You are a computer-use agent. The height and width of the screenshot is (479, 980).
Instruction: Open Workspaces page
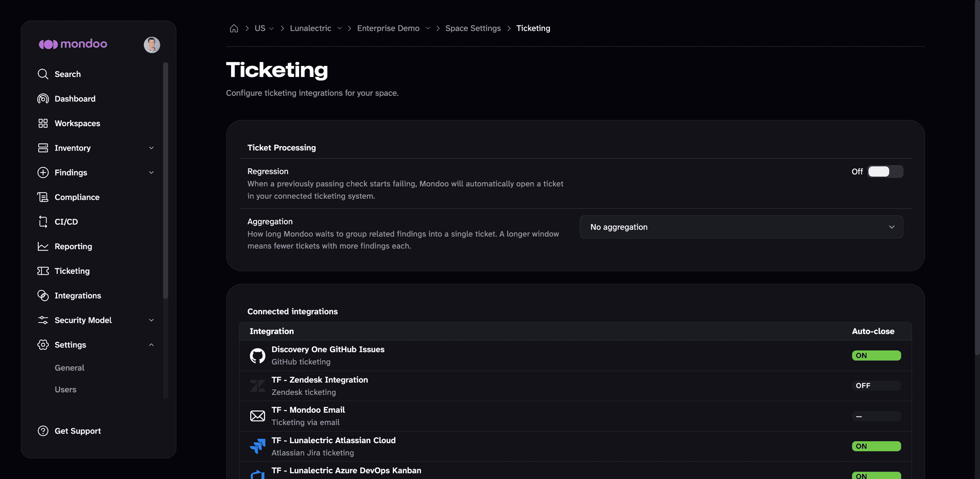pos(78,123)
